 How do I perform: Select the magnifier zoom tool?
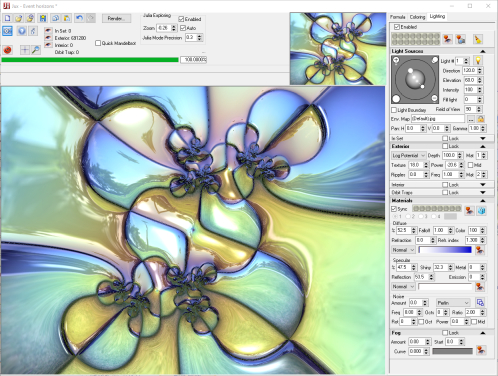(x=36, y=50)
